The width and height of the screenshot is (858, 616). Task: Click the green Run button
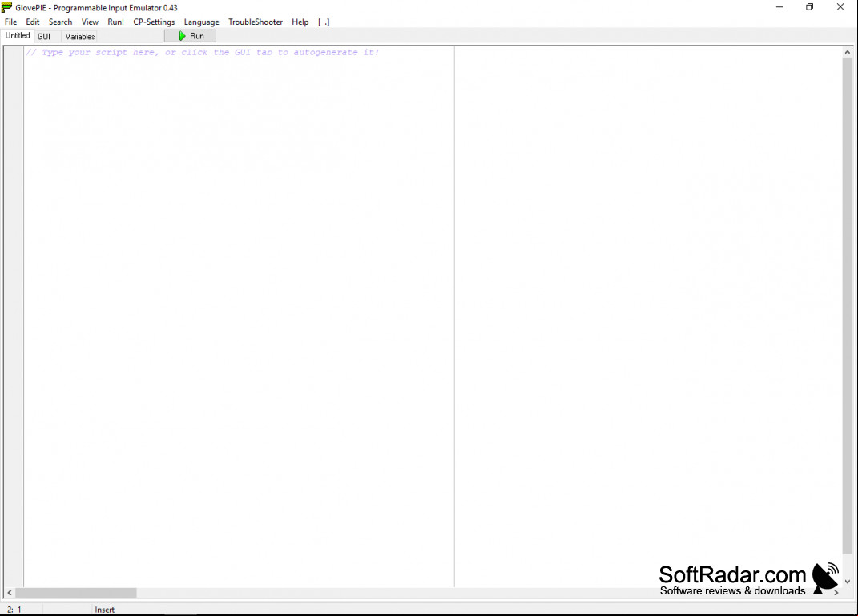(x=191, y=36)
